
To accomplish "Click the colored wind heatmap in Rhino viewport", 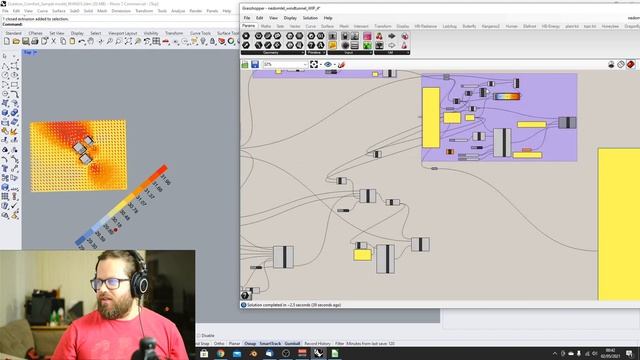I will (x=78, y=156).
